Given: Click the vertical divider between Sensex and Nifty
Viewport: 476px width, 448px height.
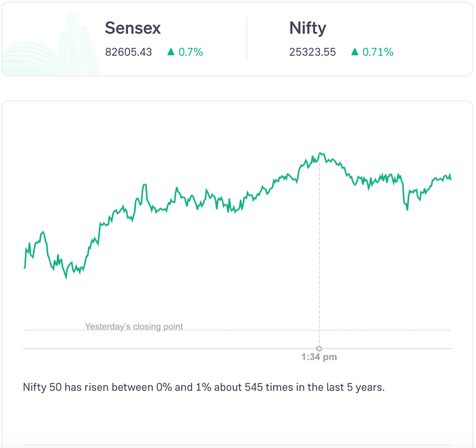Looking at the screenshot, I should 247,39.
